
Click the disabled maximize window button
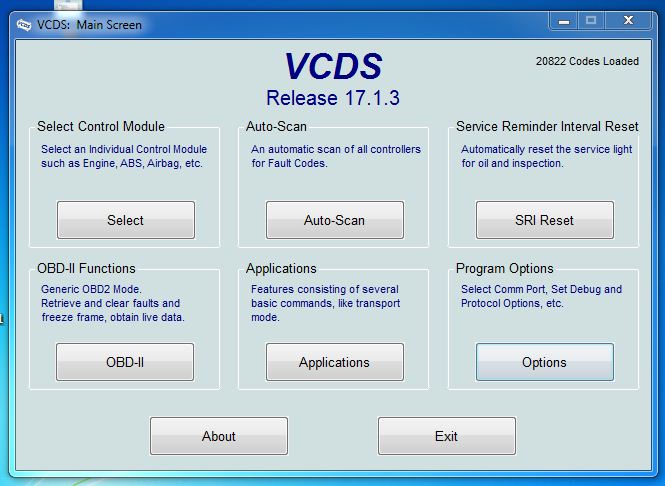(591, 21)
